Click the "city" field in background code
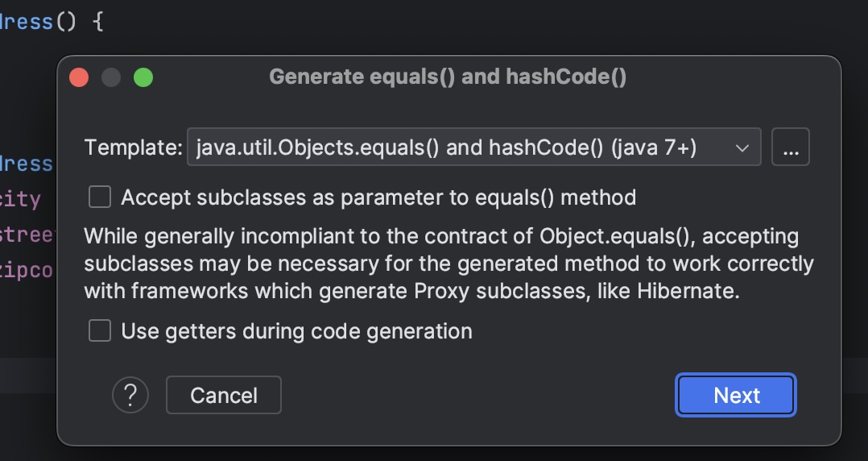This screenshot has height=461, width=868. tap(21, 198)
